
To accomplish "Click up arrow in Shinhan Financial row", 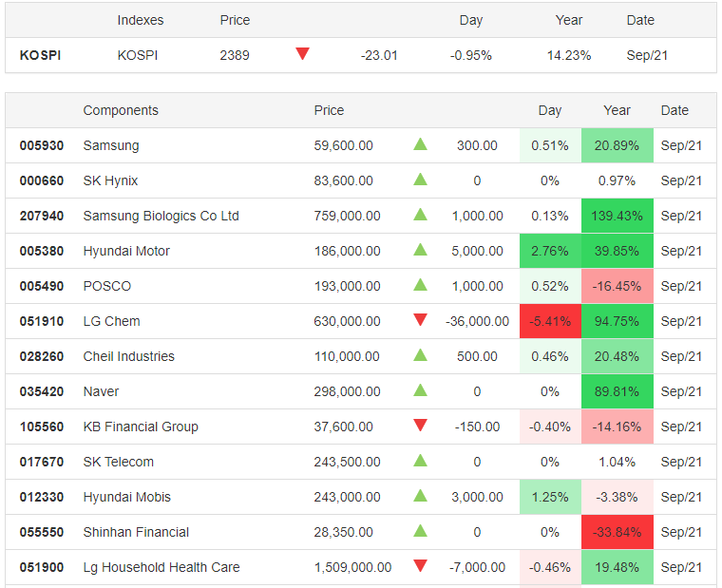I will 421,530.
